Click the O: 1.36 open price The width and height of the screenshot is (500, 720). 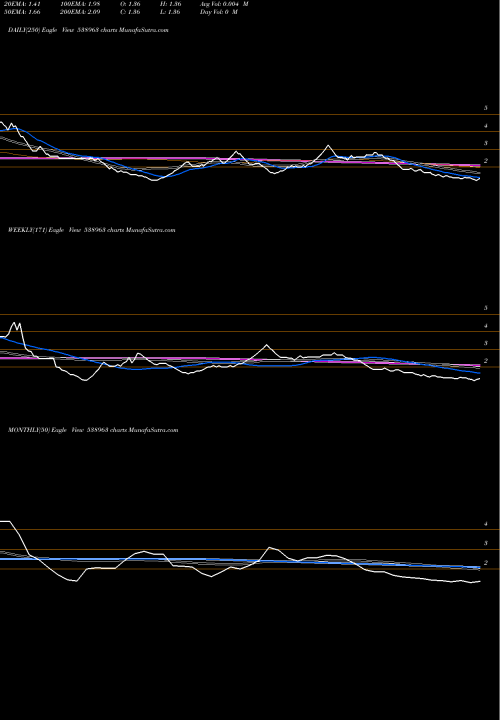[x=130, y=4]
